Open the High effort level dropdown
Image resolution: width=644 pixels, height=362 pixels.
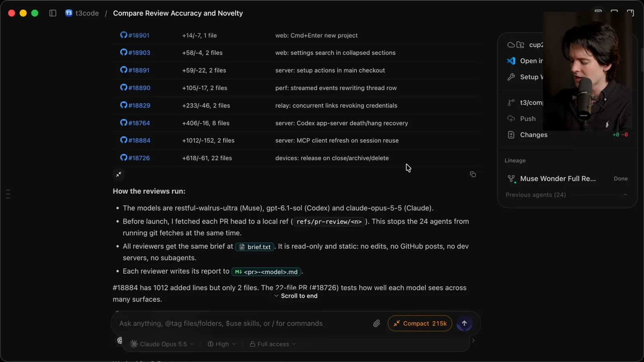tap(222, 344)
